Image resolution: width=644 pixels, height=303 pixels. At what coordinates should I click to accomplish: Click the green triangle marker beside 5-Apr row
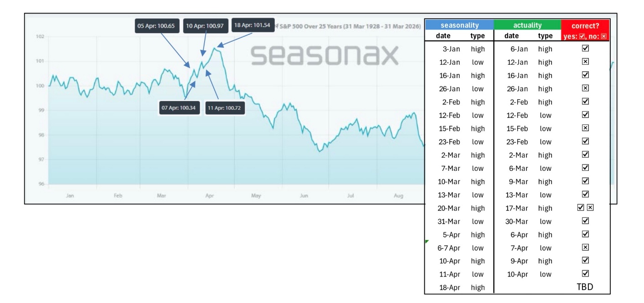(426, 241)
